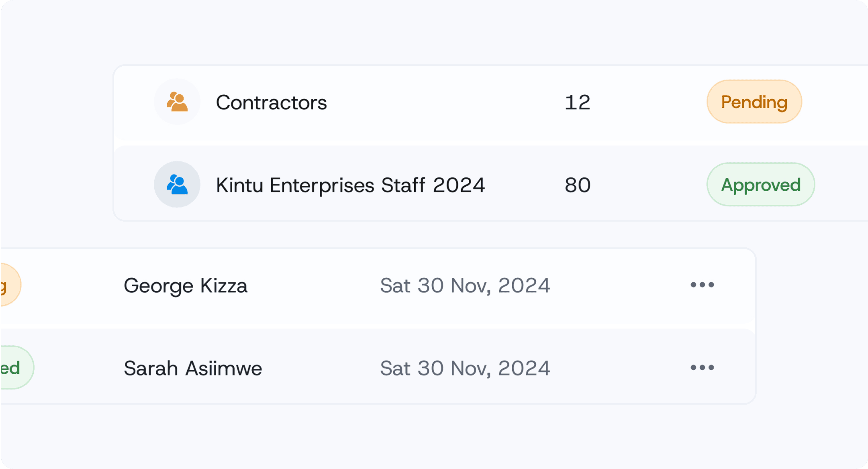Select the Sarah Asiimwe name
Screen dimensions: 868x469
(x=193, y=369)
